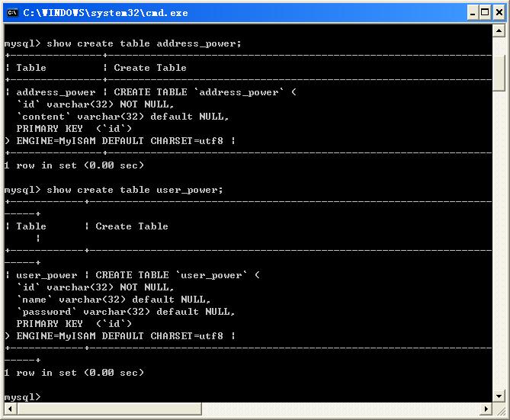Click the `password` varchar(32) column line

pos(126,312)
